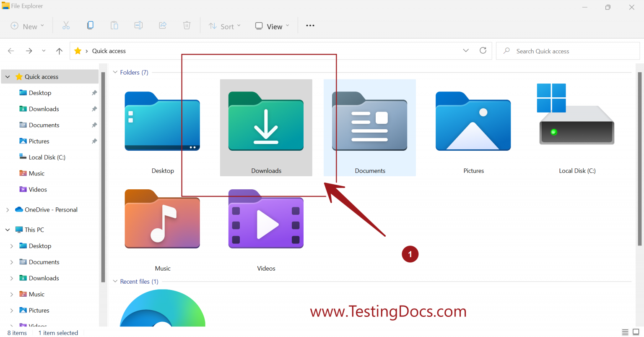Click the Refresh icon in address bar
644x337 pixels.
[483, 50]
